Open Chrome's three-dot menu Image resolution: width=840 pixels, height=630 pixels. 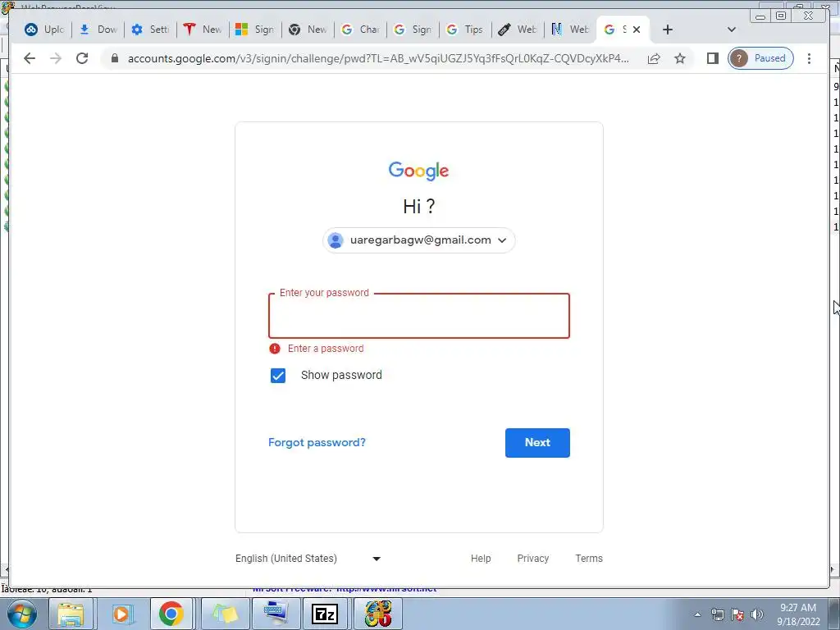pyautogui.click(x=809, y=58)
